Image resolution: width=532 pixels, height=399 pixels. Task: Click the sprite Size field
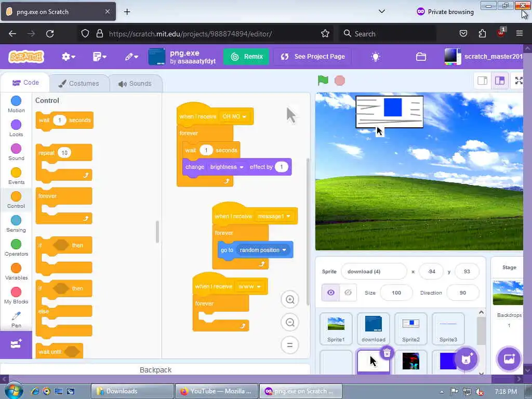point(396,292)
